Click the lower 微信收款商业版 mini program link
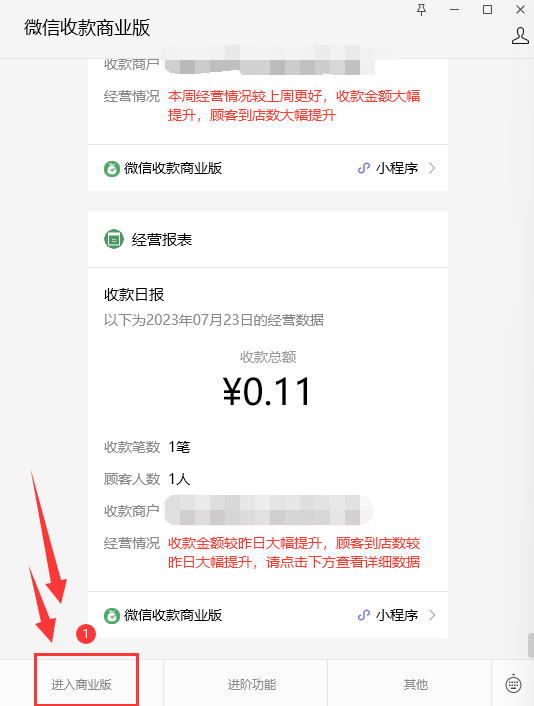 [268, 615]
